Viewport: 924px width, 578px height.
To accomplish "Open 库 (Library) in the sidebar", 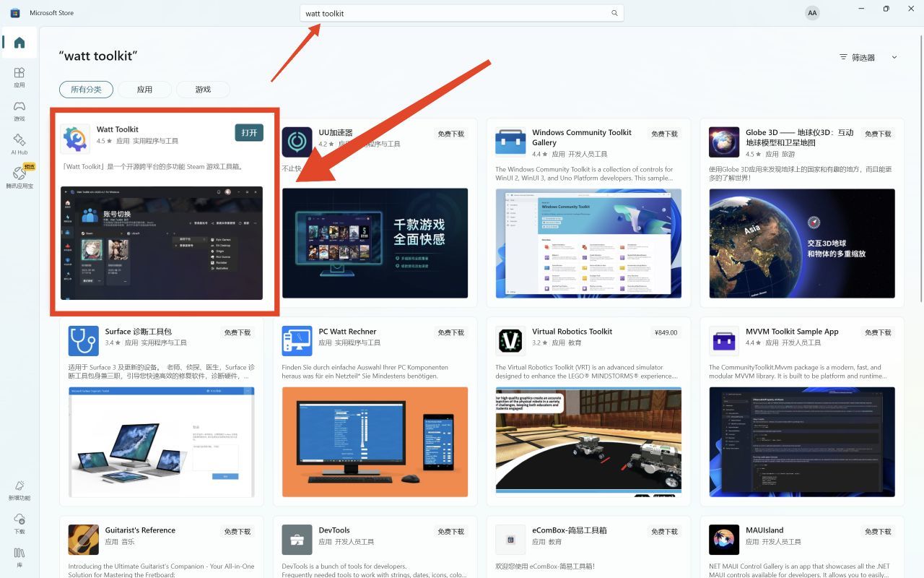I will pyautogui.click(x=19, y=557).
